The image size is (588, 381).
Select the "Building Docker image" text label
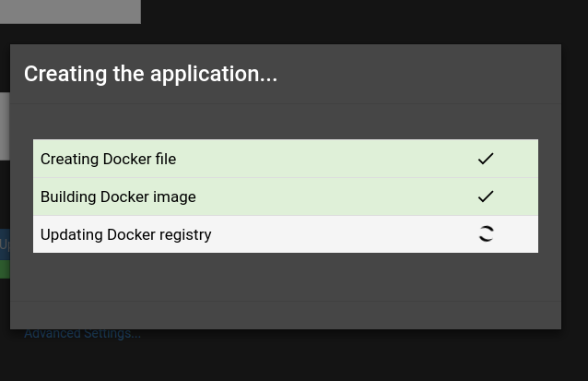tap(118, 196)
